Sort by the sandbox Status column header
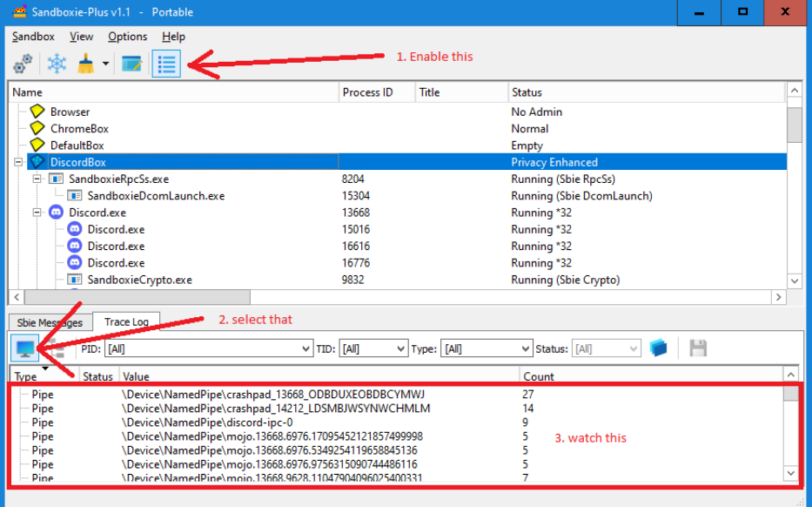 point(647,92)
